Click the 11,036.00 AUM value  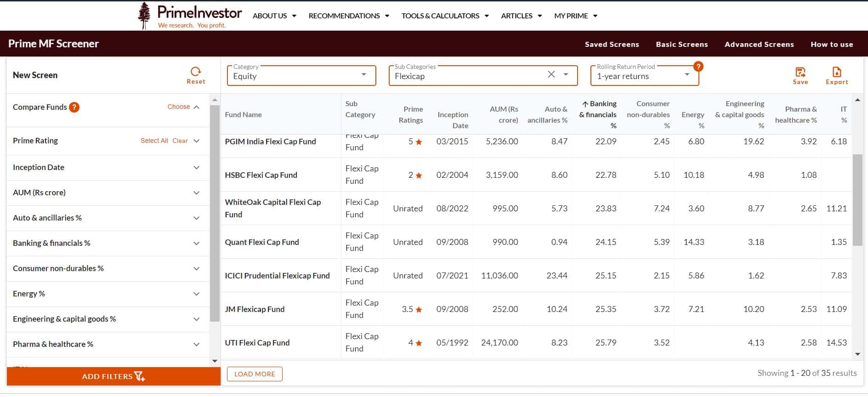(499, 276)
